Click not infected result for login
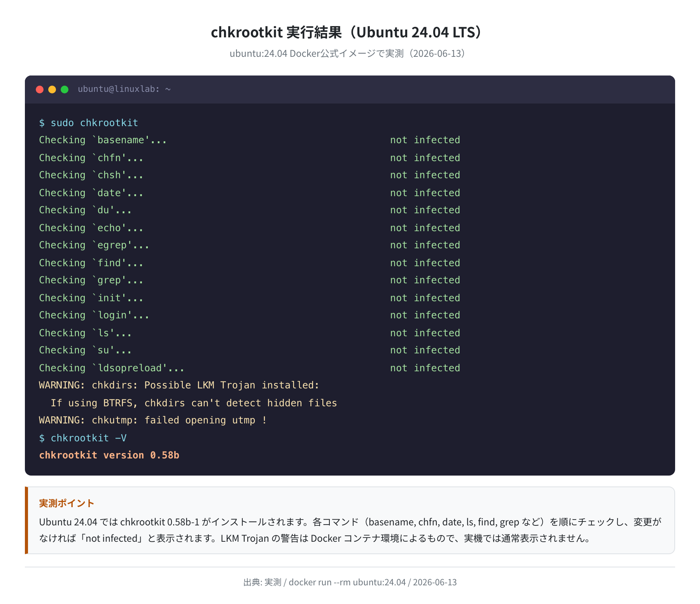 [x=425, y=315]
